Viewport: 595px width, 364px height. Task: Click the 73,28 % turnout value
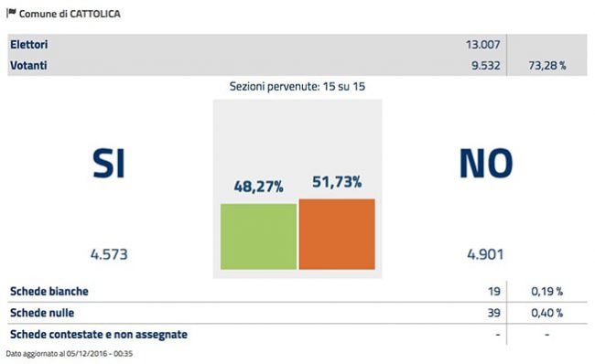(x=546, y=66)
